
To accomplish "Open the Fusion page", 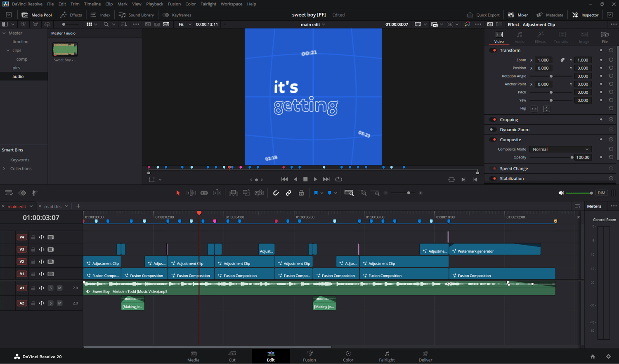I will (309, 356).
